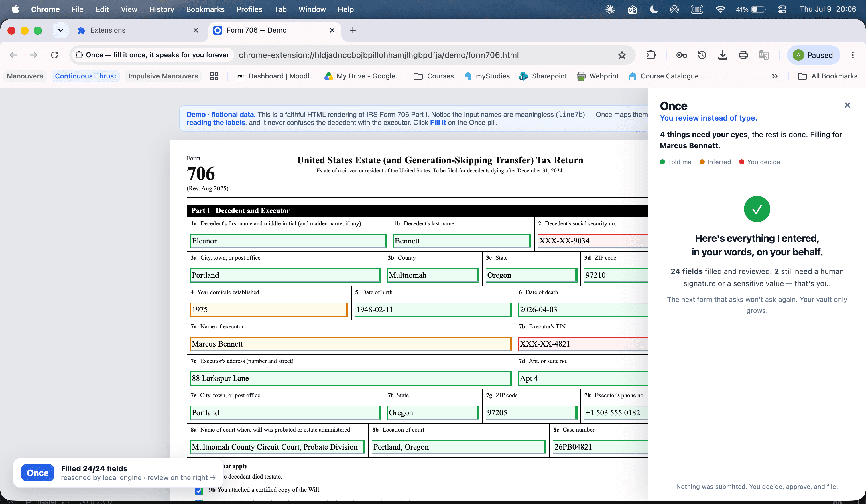866x504 pixels.
Task: Bookmark this page with the star icon
Action: (x=622, y=55)
